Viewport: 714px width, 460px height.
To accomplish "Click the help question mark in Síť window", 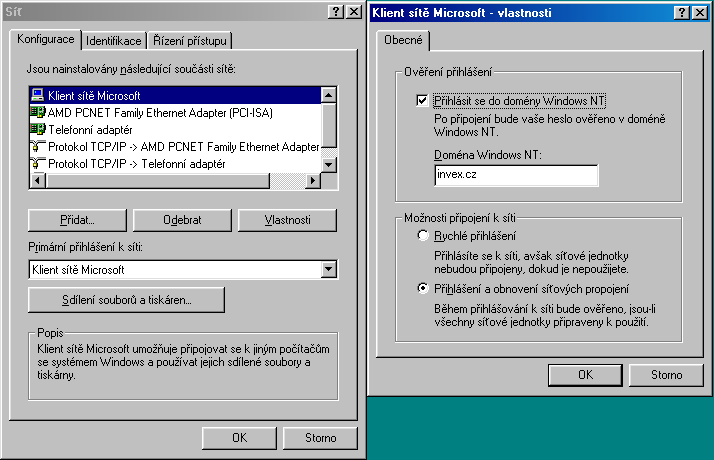I will pos(336,12).
